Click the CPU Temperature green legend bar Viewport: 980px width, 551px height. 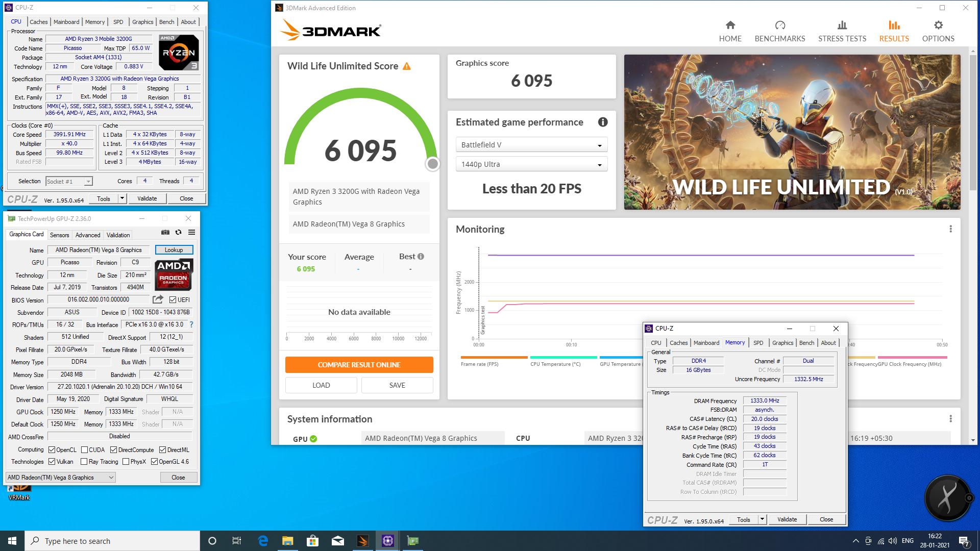[x=563, y=357]
